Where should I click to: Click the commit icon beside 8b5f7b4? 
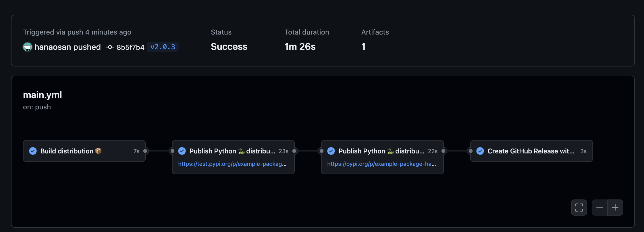(x=110, y=47)
